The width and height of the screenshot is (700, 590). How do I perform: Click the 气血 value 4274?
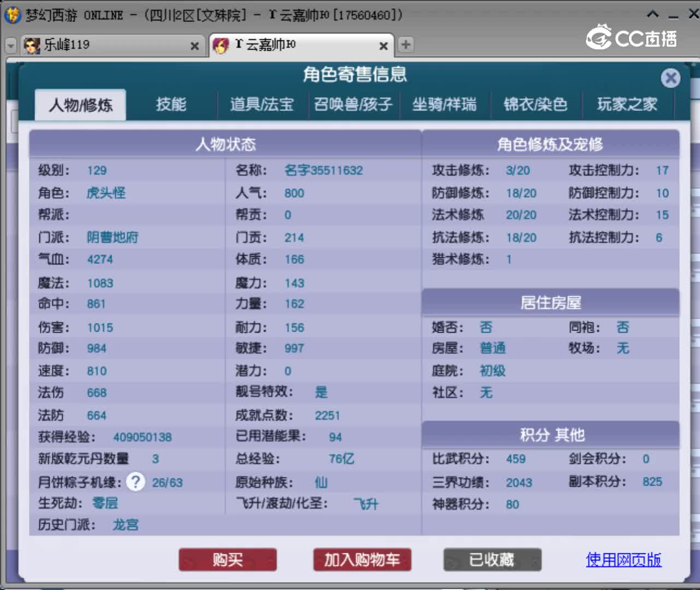tap(100, 259)
